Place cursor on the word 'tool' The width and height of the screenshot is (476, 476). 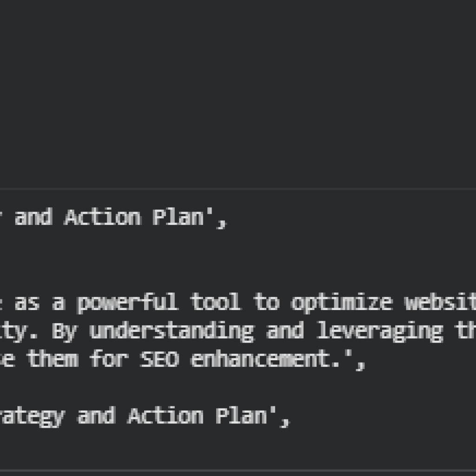coord(215,303)
